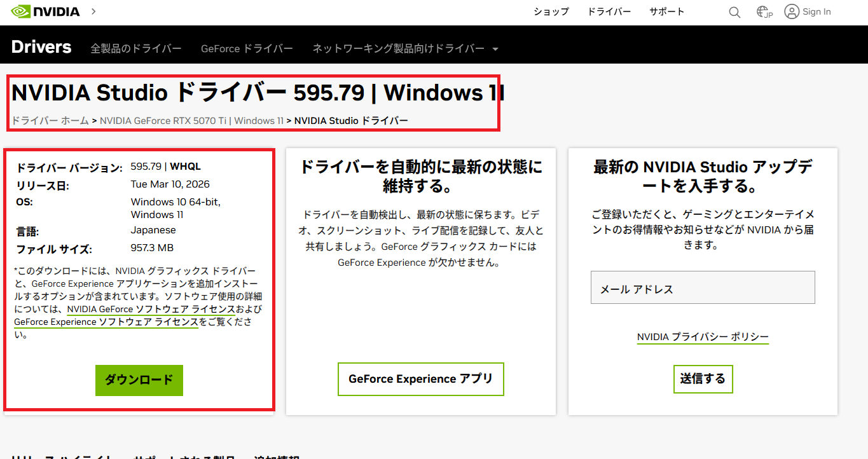
Task: Open GeForce Experience ソフトウェア ライセンス link
Action: [106, 322]
